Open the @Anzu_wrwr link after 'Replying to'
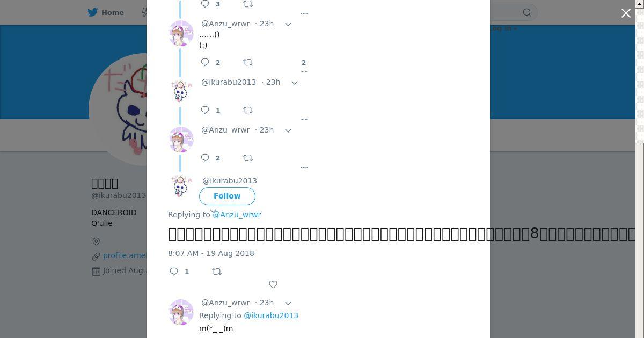The width and height of the screenshot is (644, 338). tap(237, 215)
